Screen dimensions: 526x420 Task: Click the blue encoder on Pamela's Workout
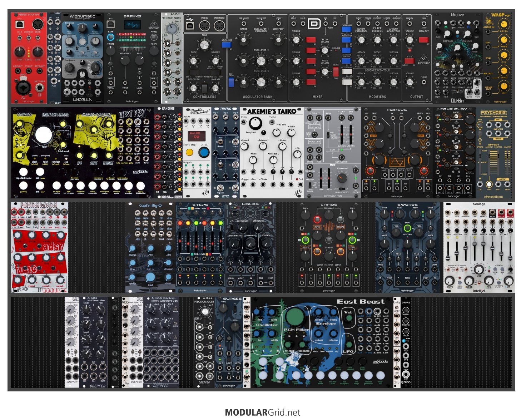point(204,152)
